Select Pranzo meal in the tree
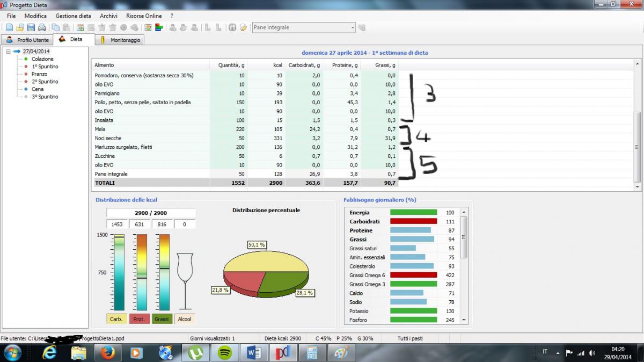644x362 pixels. click(39, 74)
